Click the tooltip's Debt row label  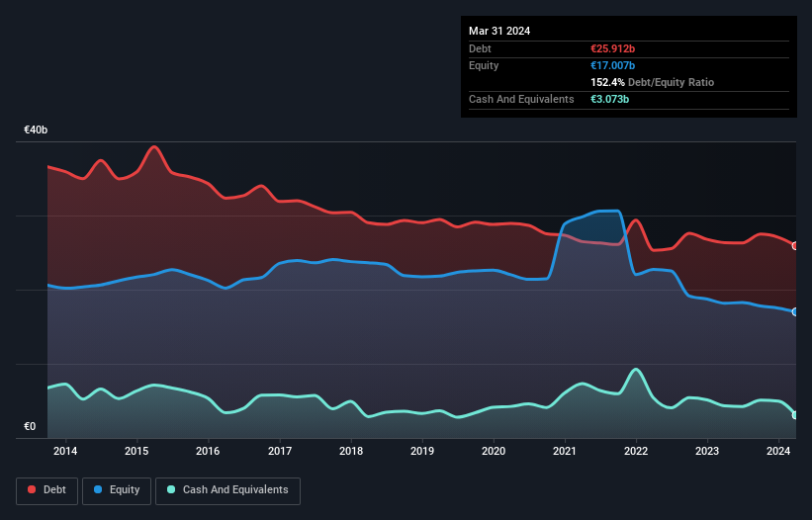point(480,48)
